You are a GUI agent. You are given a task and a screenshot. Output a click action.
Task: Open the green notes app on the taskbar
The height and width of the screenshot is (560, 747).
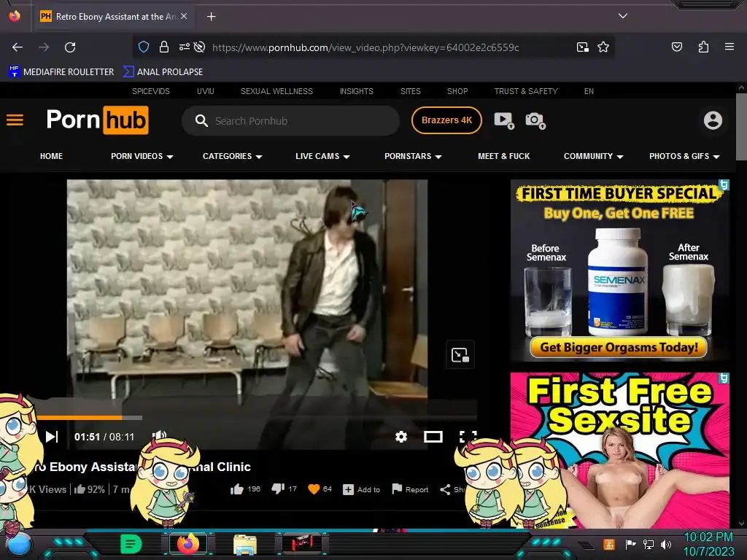tap(131, 544)
